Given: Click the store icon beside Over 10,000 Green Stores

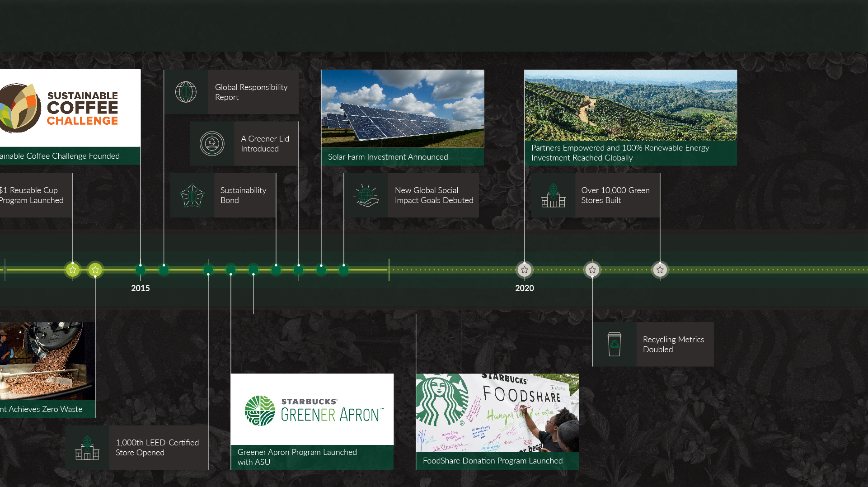Looking at the screenshot, I should [x=553, y=195].
